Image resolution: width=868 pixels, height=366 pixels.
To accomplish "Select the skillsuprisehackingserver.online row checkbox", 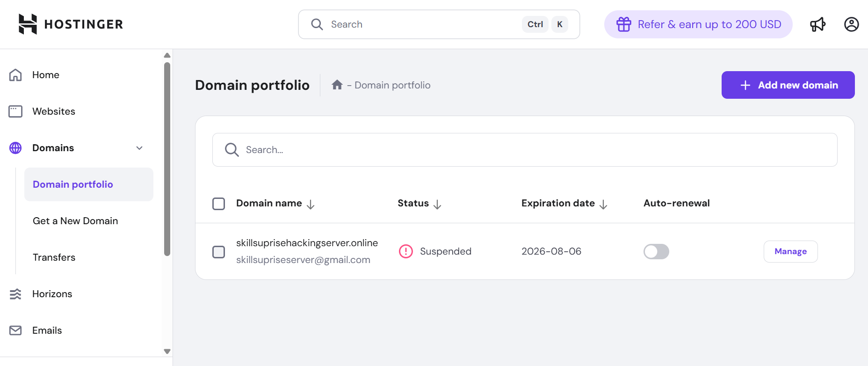I will (x=218, y=252).
